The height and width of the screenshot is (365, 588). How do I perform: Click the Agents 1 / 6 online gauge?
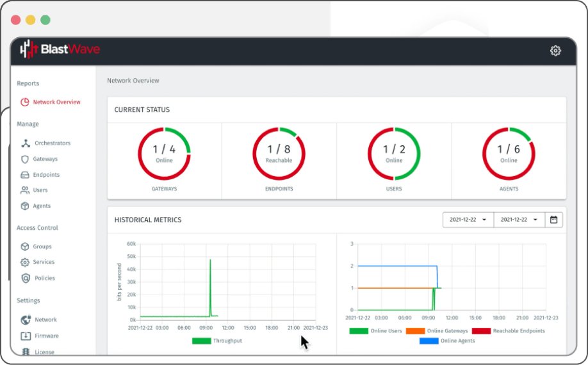click(509, 154)
